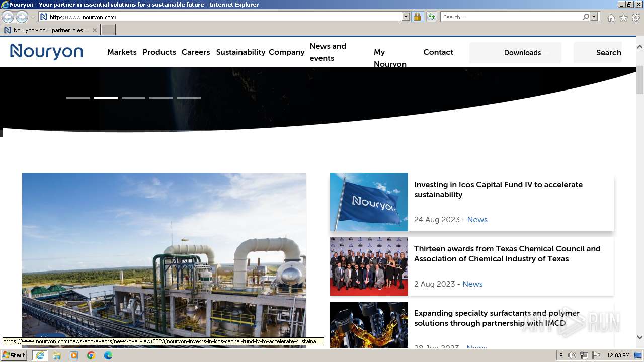
Task: Open the Sustainability menu
Action: click(x=240, y=52)
